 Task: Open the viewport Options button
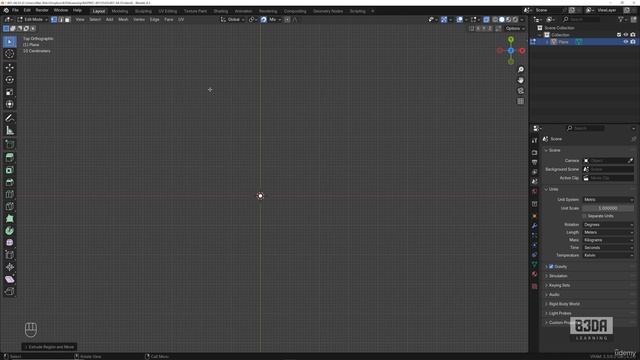tap(515, 29)
